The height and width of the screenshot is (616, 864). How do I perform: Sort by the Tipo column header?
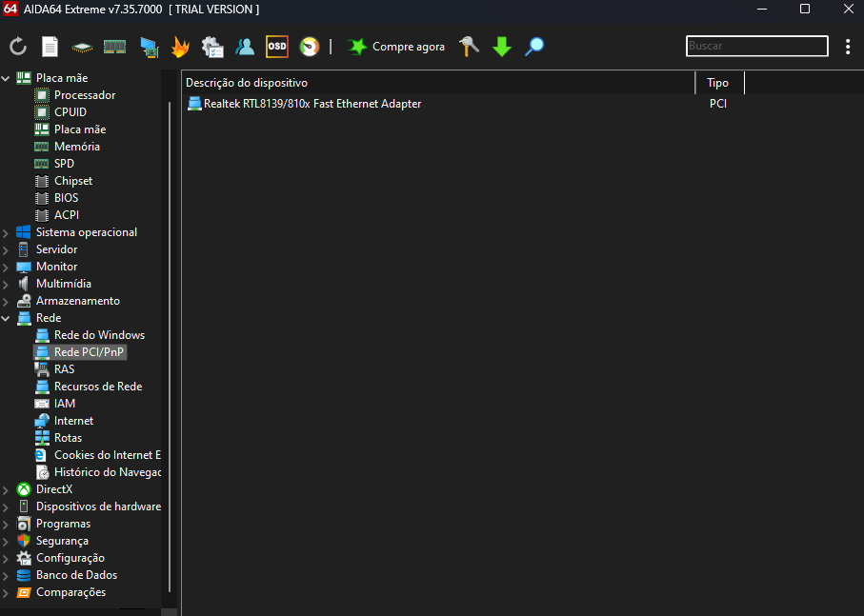(719, 83)
